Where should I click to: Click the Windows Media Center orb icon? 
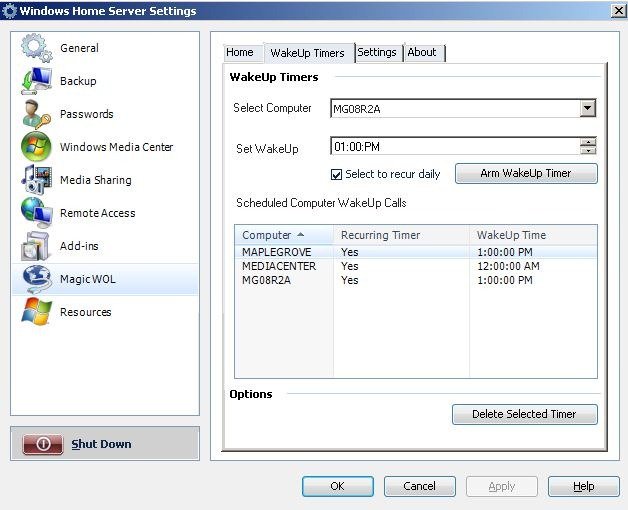pos(36,147)
